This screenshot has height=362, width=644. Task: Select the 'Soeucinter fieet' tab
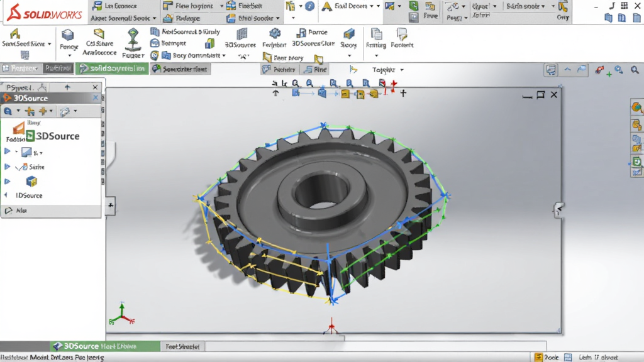pos(180,69)
